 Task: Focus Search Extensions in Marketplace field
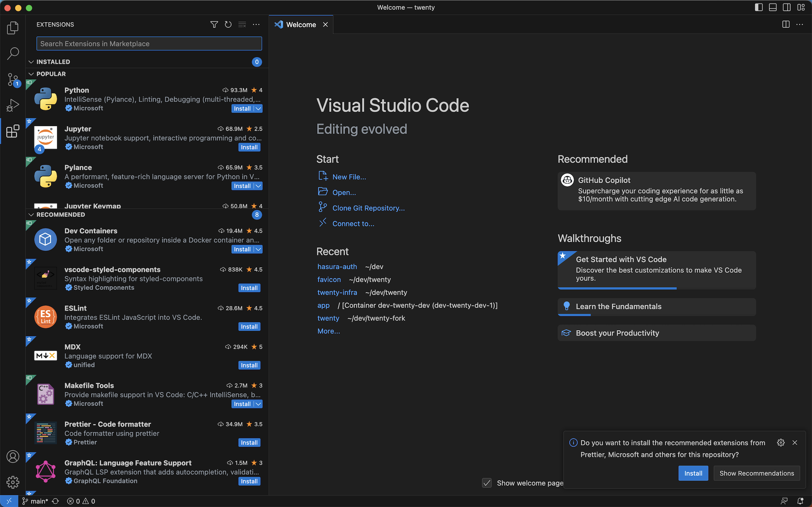click(149, 43)
